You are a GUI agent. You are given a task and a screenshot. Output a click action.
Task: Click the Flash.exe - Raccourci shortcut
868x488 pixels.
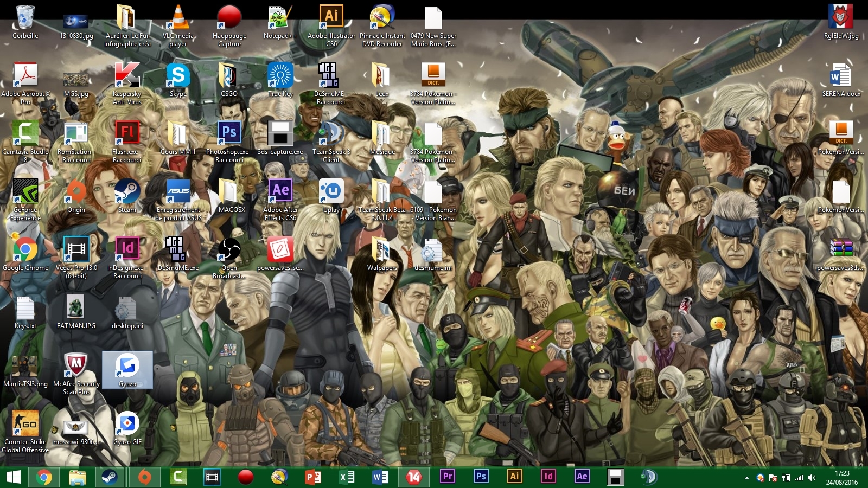(127, 141)
